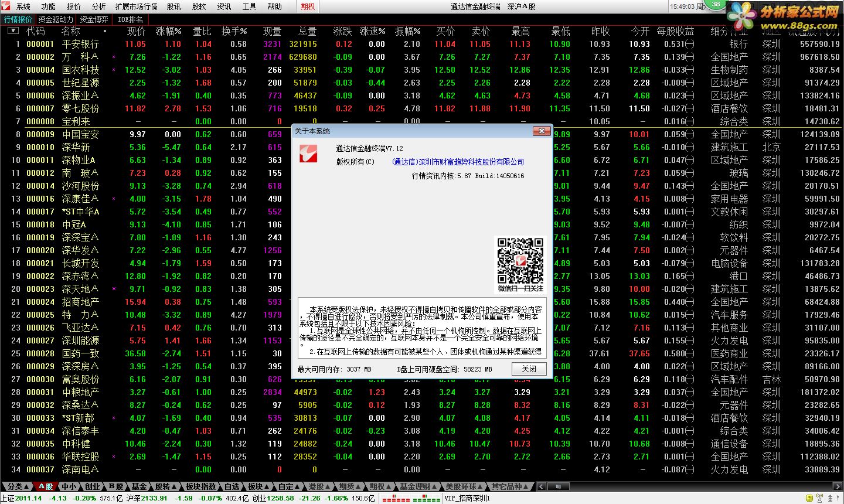
Task: Select stock row 000002 万科A
Action: pos(422,57)
